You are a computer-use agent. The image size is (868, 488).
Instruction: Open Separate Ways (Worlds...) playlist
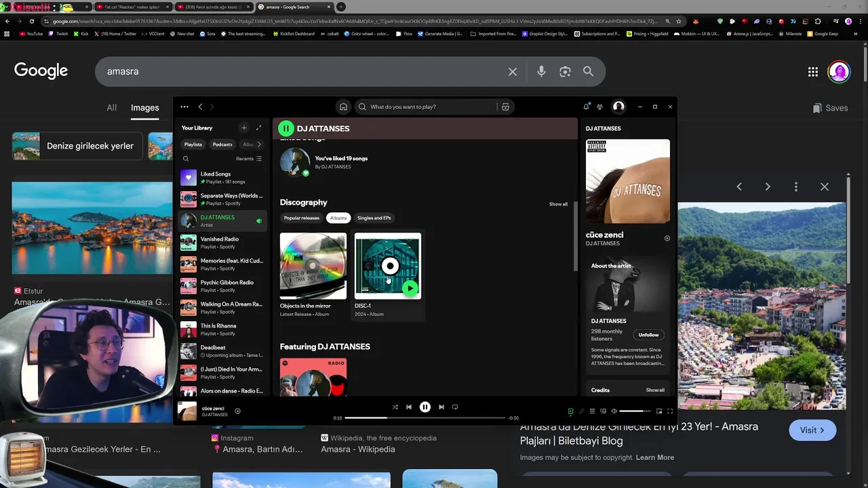point(221,199)
